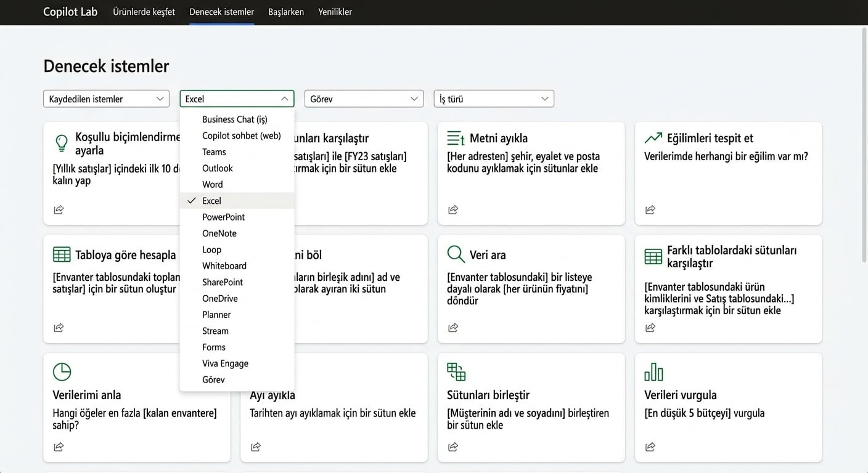This screenshot has width=868, height=473.
Task: Click the Veri ara magnifier icon
Action: pos(456,254)
